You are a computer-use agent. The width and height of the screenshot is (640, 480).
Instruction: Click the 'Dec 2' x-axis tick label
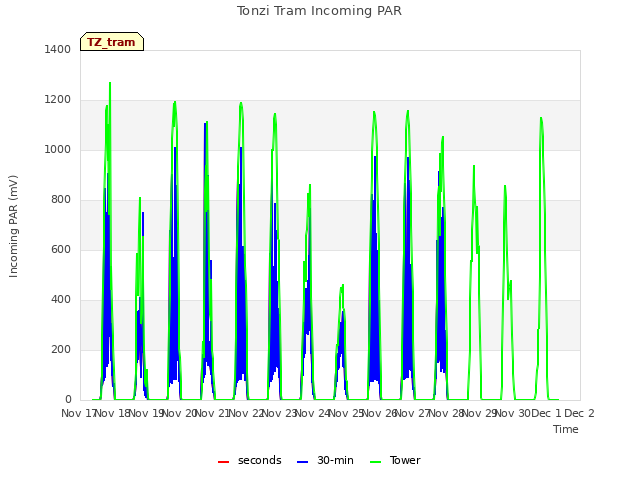tap(579, 413)
